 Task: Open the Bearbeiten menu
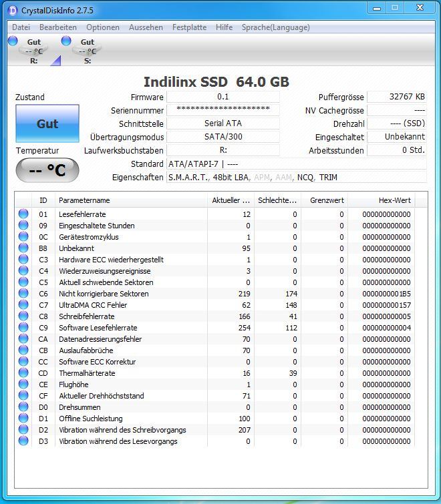tap(58, 27)
